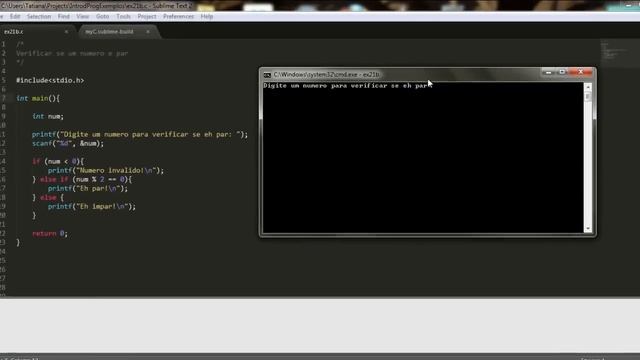Open the Selection menu
Screen dimensions: 640x360
tap(39, 17)
